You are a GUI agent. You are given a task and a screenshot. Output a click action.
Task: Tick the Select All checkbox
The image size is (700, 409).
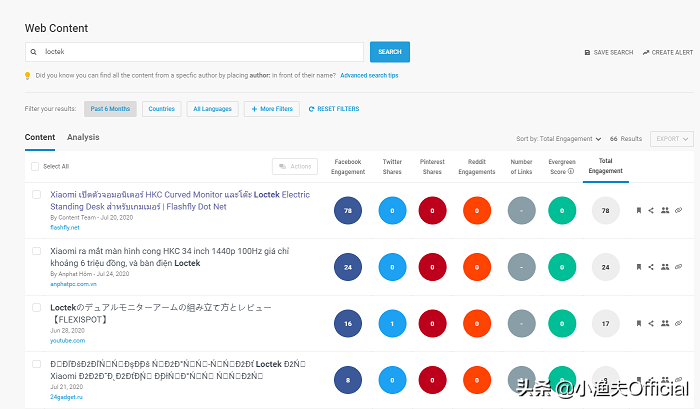(35, 166)
